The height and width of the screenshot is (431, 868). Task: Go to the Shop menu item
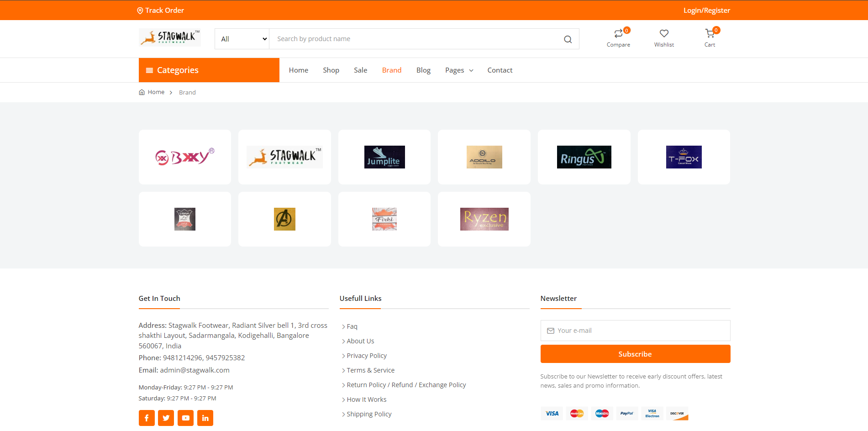tap(331, 70)
